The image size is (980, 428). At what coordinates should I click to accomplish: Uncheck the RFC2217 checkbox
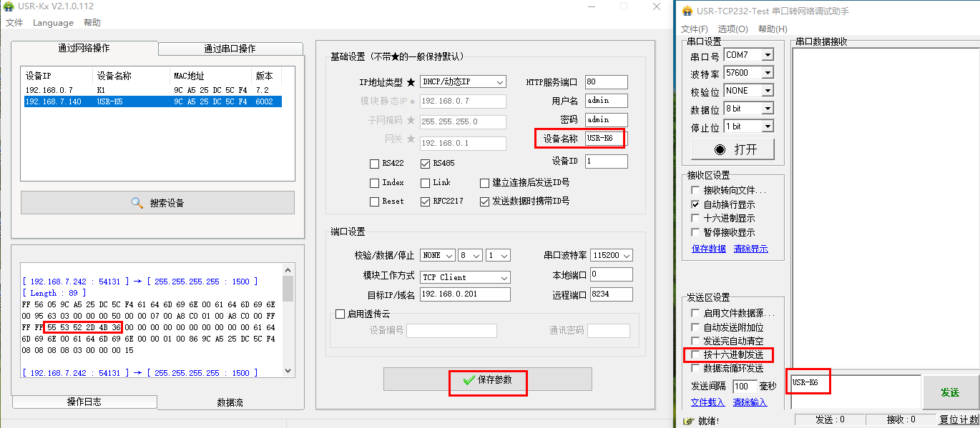(425, 201)
